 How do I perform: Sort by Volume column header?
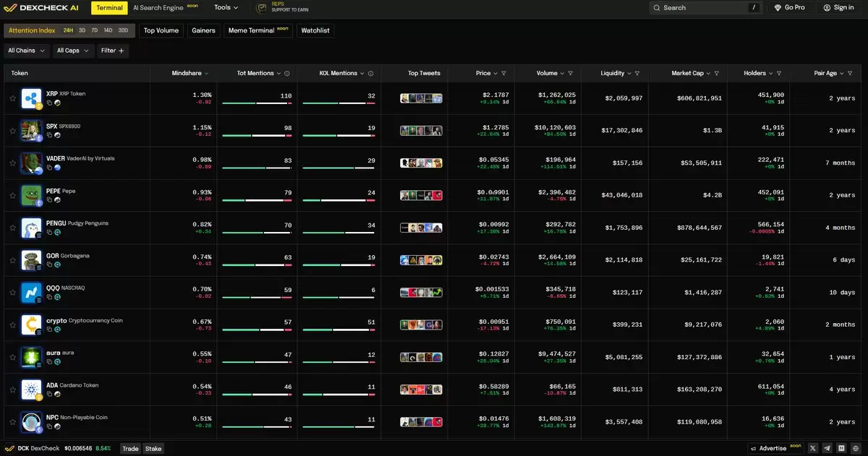point(550,74)
